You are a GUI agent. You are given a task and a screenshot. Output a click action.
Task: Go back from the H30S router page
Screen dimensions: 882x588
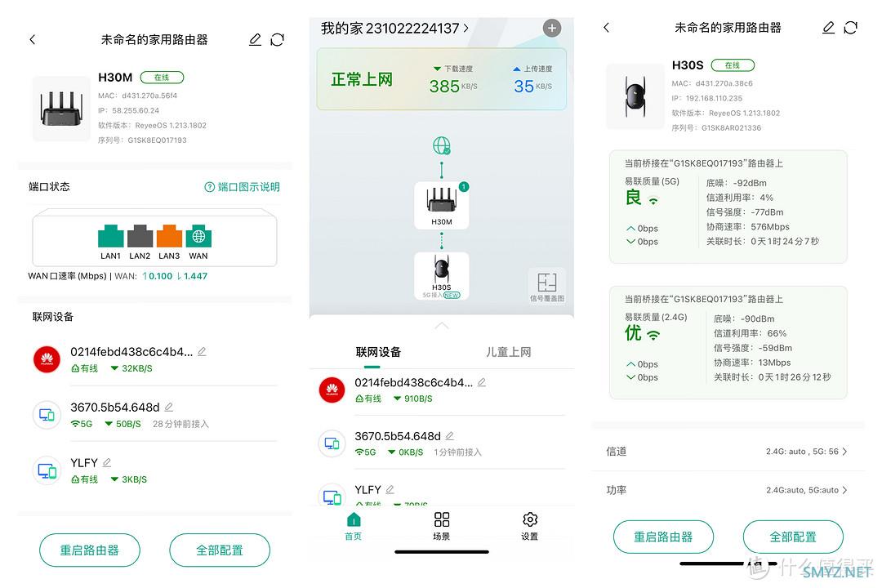[606, 28]
